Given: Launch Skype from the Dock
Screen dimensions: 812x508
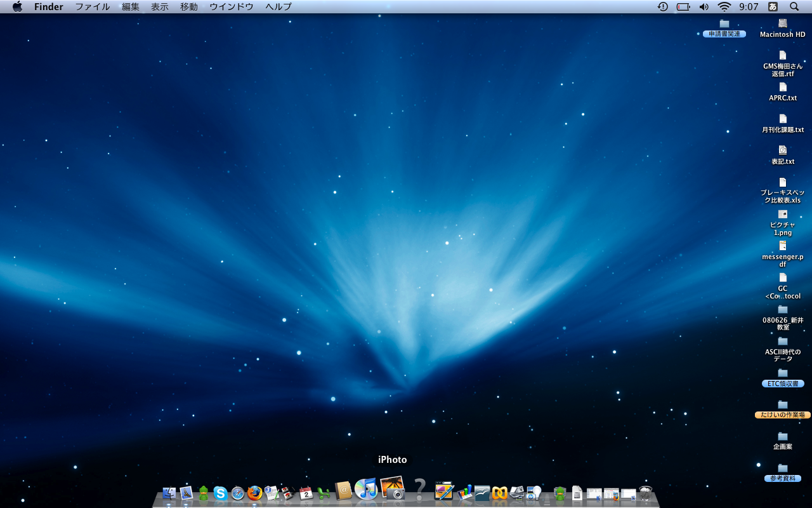Looking at the screenshot, I should point(220,493).
